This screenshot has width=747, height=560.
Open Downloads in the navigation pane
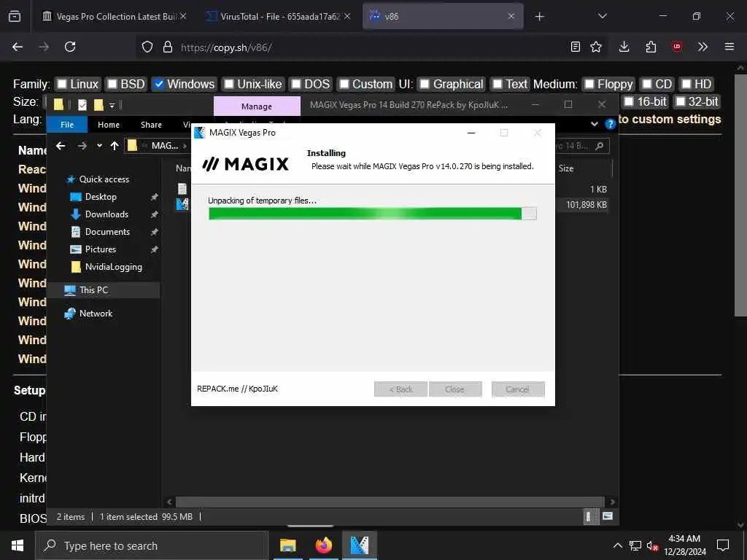point(107,214)
